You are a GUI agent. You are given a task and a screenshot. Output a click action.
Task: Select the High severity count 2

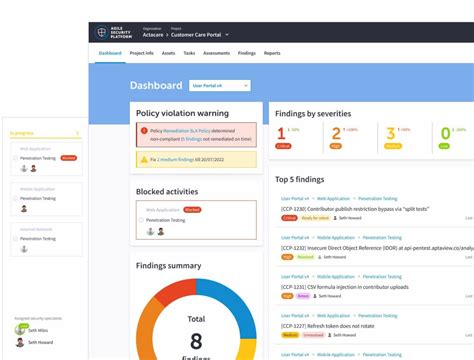(x=336, y=134)
